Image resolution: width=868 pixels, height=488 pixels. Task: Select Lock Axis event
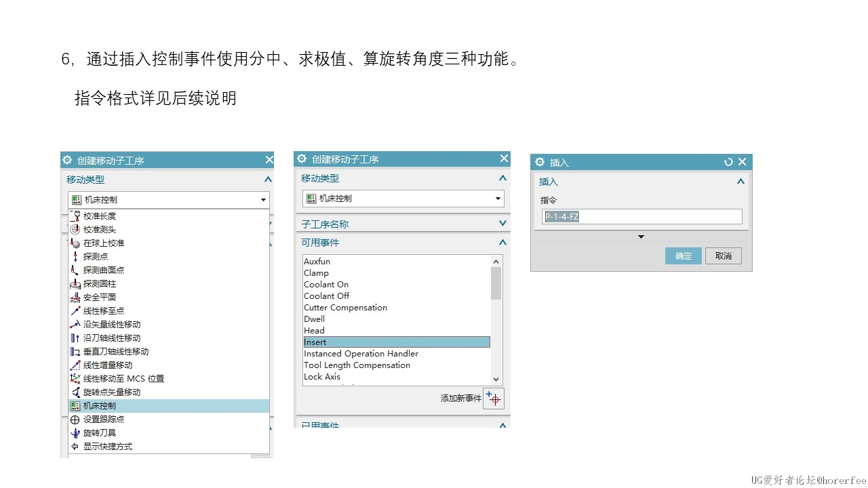397,377
